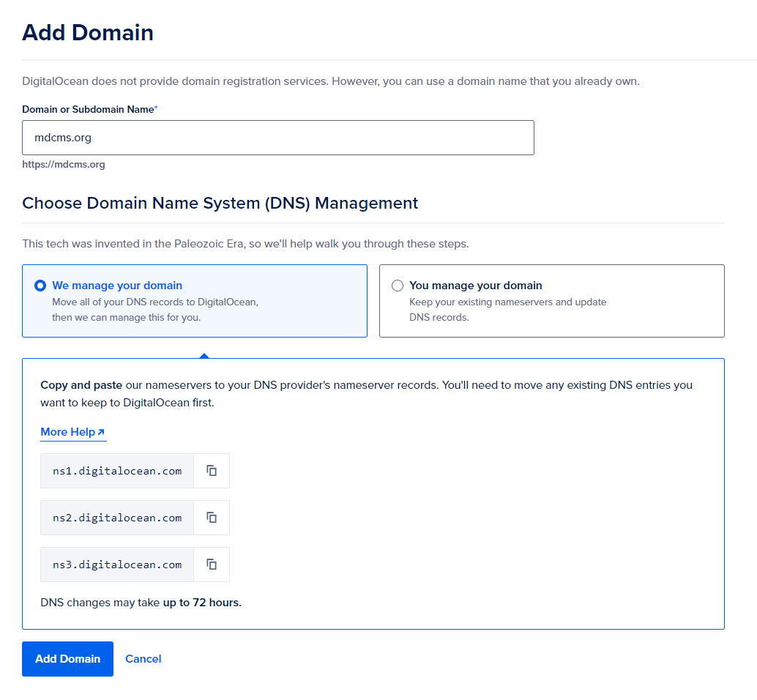
Task: Click the ns3.digitalocean.com nameserver text
Action: tap(117, 565)
